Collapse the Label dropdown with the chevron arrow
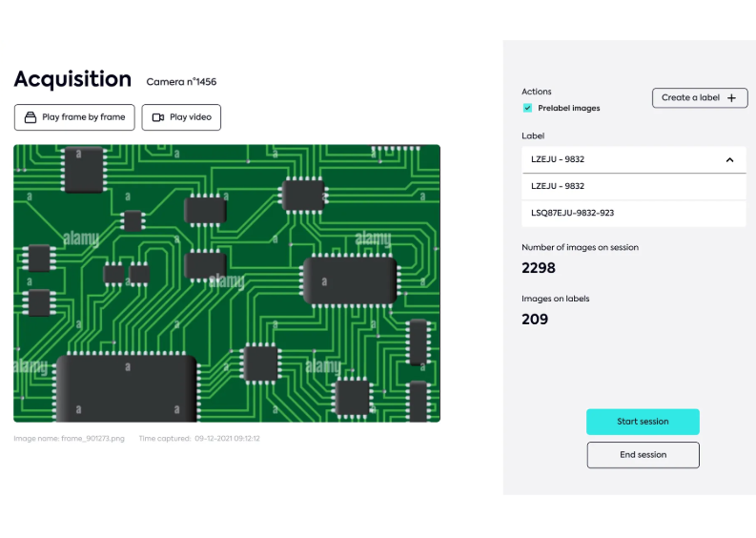This screenshot has height=538, width=756. [x=729, y=160]
